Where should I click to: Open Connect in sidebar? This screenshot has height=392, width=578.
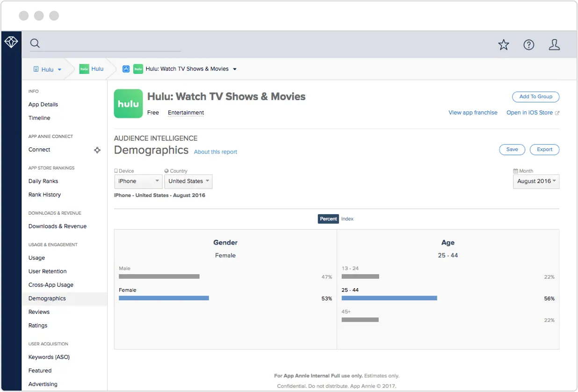pos(39,150)
